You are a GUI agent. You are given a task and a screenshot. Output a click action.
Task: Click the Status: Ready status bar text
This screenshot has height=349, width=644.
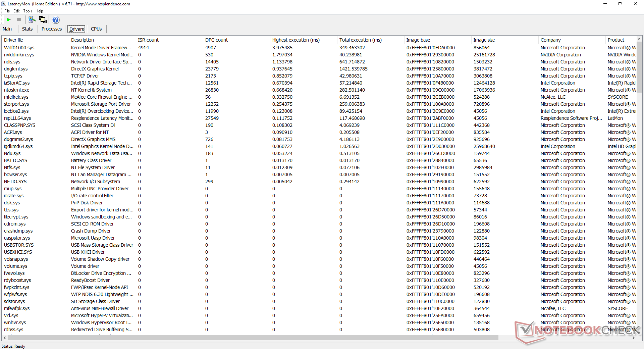pyautogui.click(x=13, y=346)
